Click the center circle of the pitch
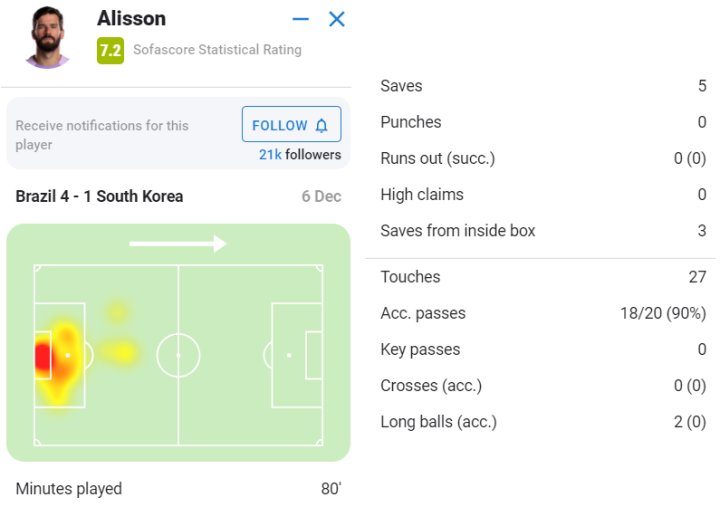The height and width of the screenshot is (507, 720). pos(178,355)
